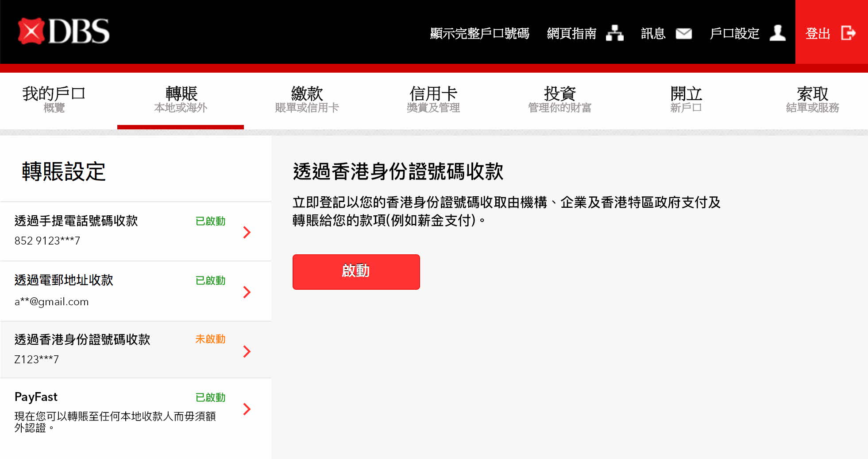Click the DBS logo
This screenshot has height=459, width=868.
click(x=64, y=31)
